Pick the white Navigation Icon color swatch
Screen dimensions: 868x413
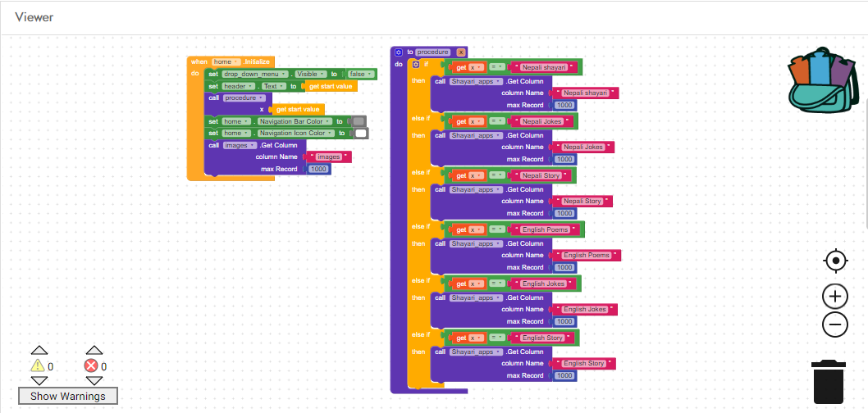(361, 134)
